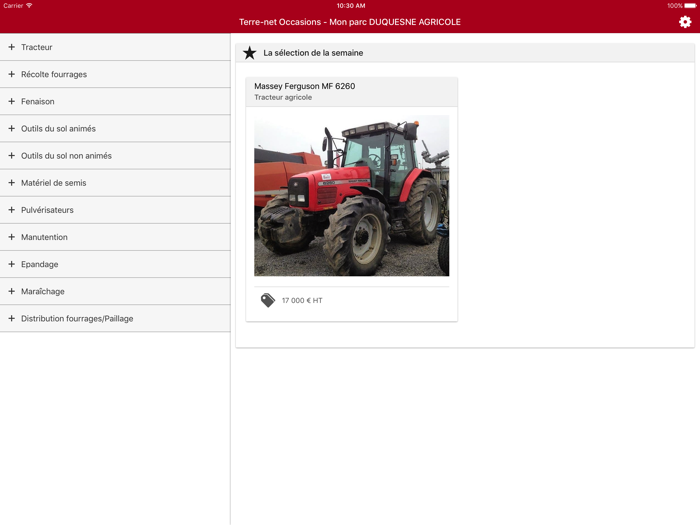Screen dimensions: 700x525
Task: Select the Outils du sol non animés label
Action: pos(67,155)
